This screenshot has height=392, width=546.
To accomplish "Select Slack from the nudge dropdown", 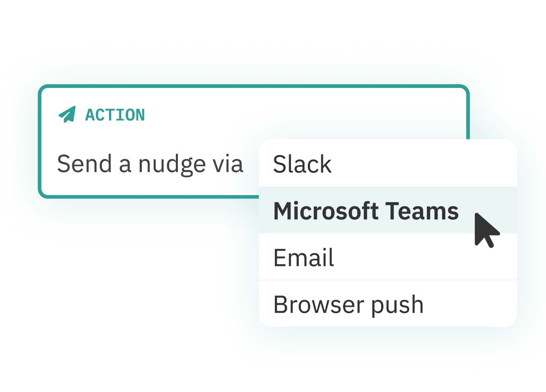I will click(387, 164).
